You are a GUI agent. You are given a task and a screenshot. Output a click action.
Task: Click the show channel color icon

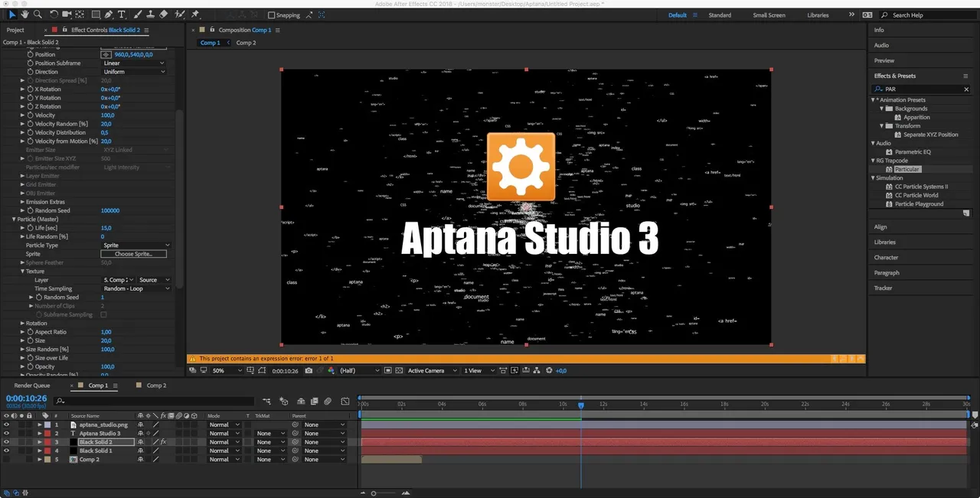pyautogui.click(x=331, y=370)
